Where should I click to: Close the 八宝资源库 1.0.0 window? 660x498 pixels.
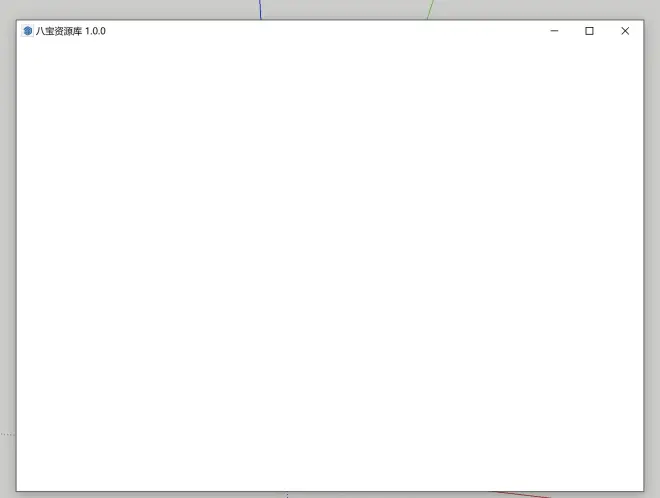625,31
